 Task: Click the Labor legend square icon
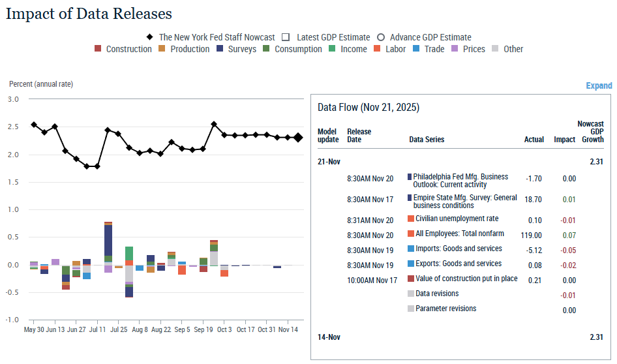[380, 49]
